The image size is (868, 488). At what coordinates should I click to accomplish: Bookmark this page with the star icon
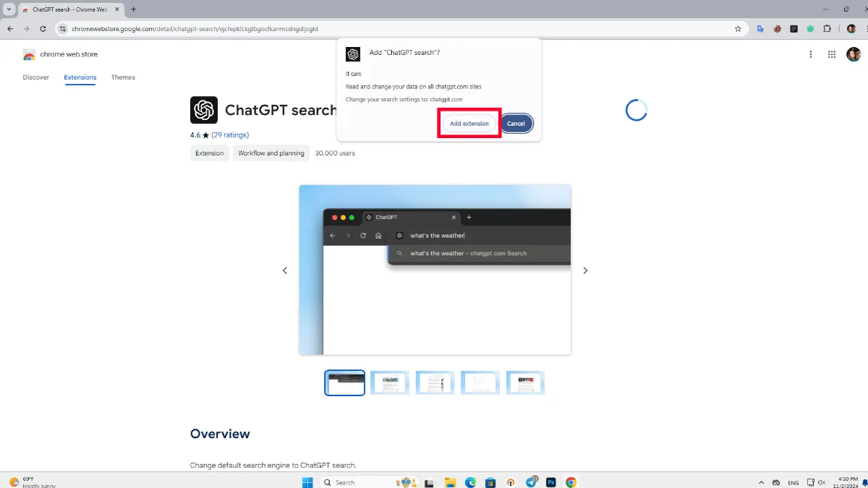(738, 29)
